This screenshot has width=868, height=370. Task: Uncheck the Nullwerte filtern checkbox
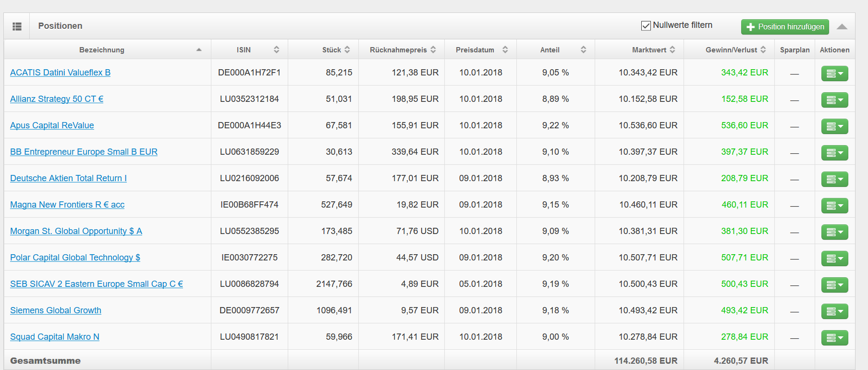(x=646, y=25)
